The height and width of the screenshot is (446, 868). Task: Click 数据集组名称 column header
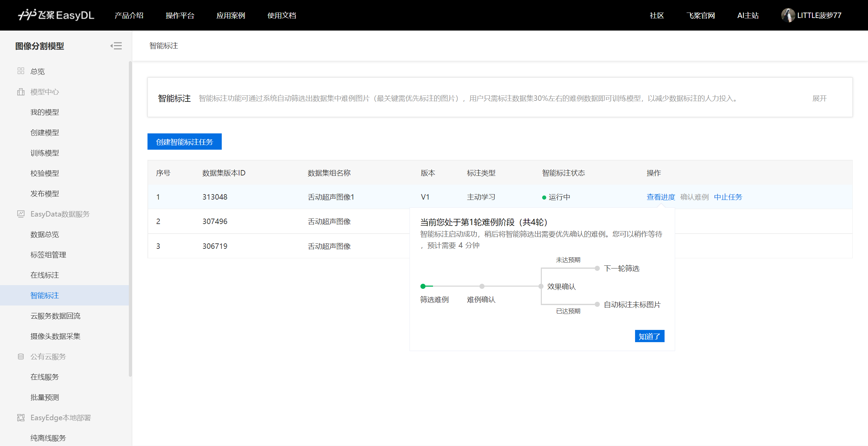(329, 173)
